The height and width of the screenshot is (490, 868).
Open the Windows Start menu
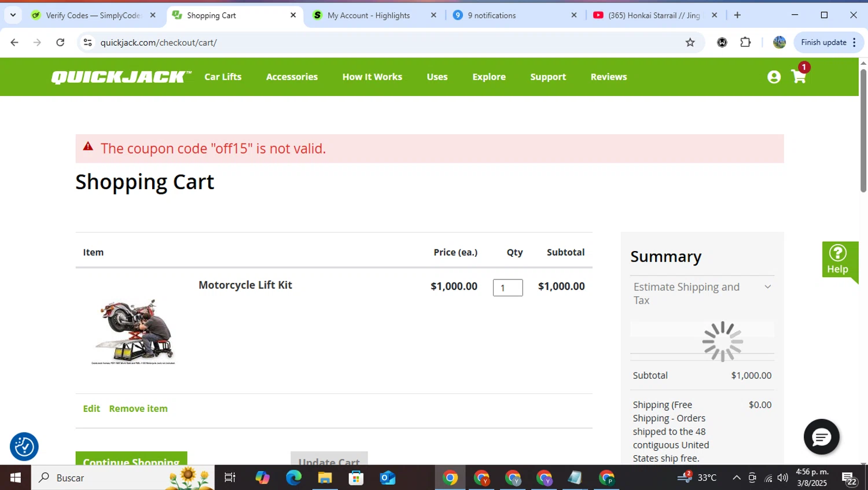[x=16, y=477]
